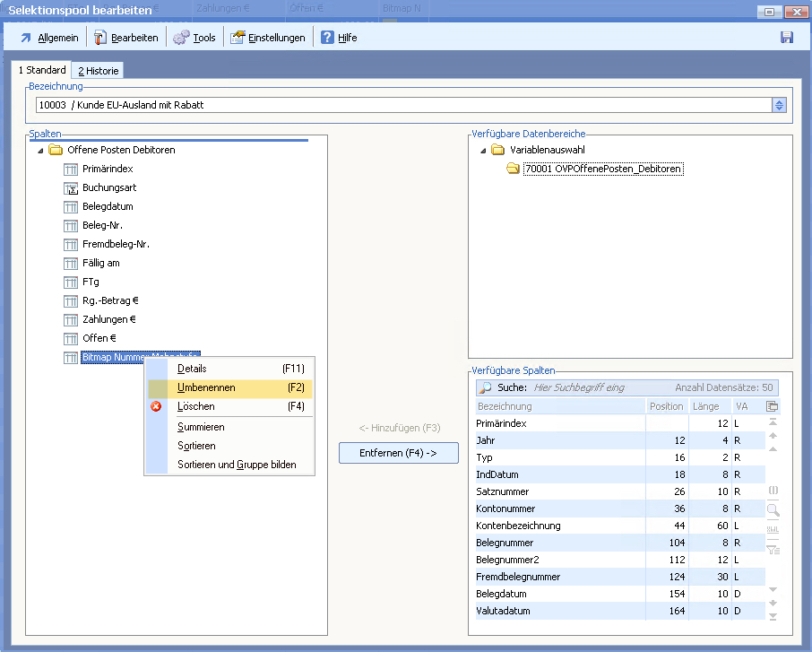The height and width of the screenshot is (652, 812).
Task: Click the column chooser icon beside VA header
Action: coord(772,406)
